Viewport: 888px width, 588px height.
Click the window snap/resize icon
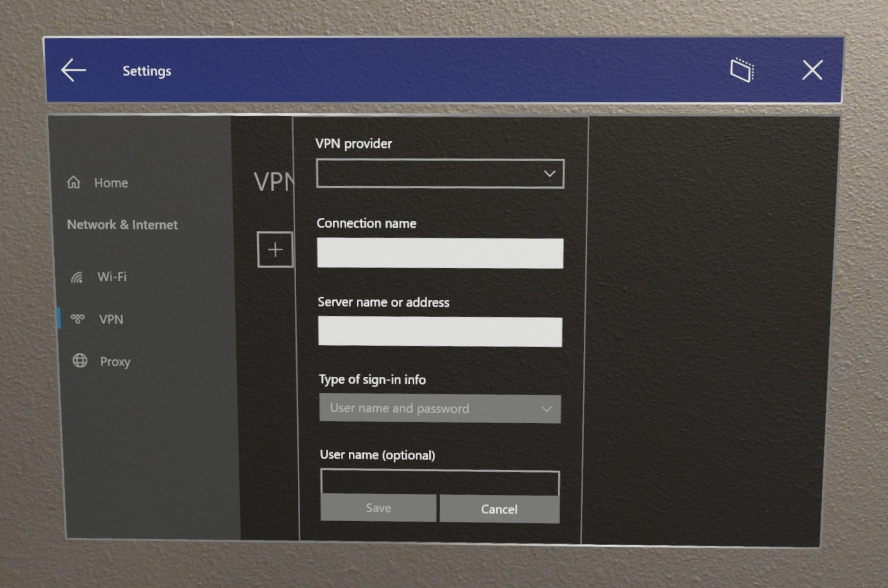tap(742, 70)
